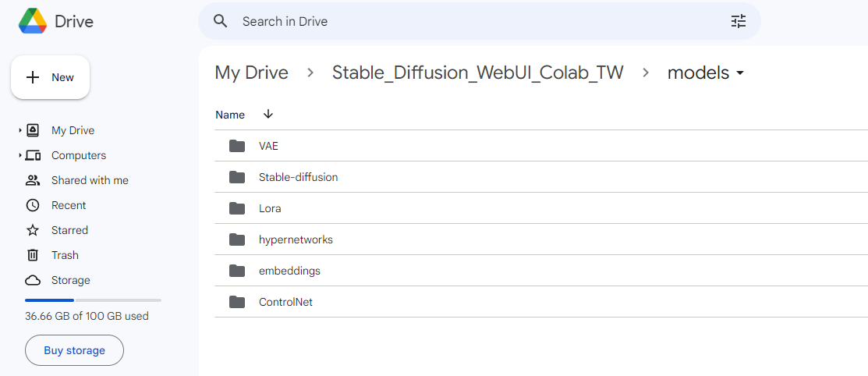
Task: Expand the Computers tree arrow
Action: [20, 155]
